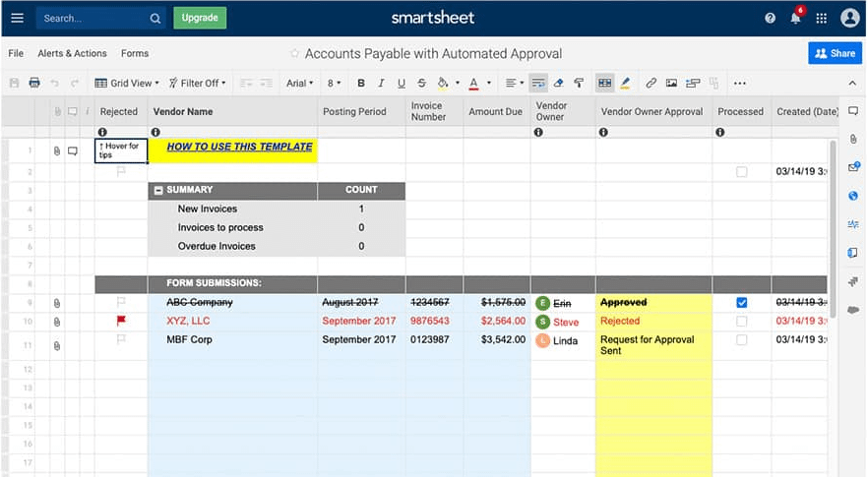This screenshot has height=478, width=868.
Task: Open the globe publish icon in sidebar
Action: point(853,196)
